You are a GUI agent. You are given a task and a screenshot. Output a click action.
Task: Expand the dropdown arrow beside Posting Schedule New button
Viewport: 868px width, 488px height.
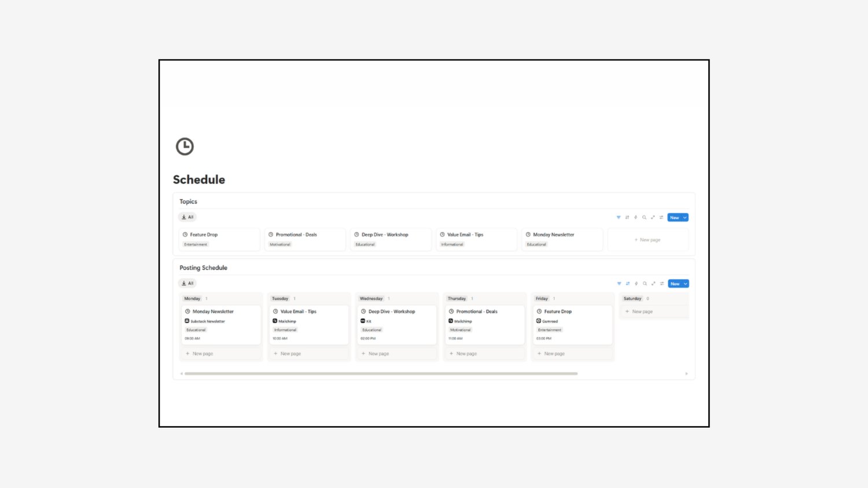[686, 284]
